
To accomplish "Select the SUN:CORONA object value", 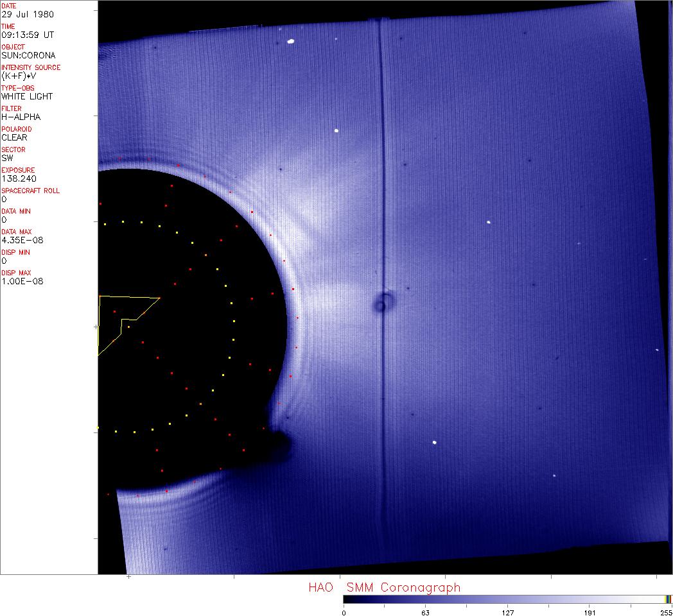I will tap(28, 55).
